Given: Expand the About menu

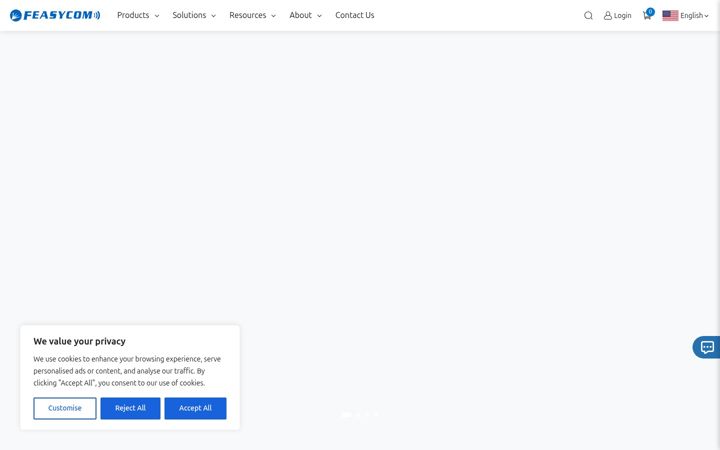Looking at the screenshot, I should (305, 15).
